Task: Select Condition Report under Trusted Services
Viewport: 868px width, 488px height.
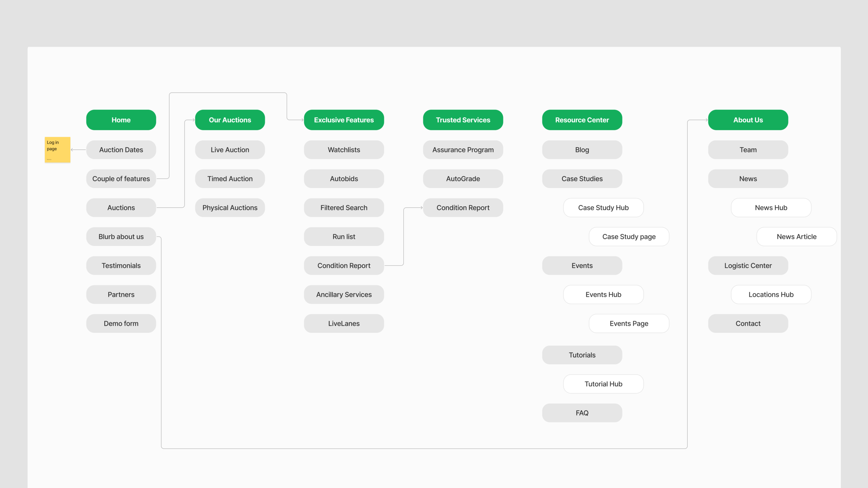Action: [x=463, y=208]
